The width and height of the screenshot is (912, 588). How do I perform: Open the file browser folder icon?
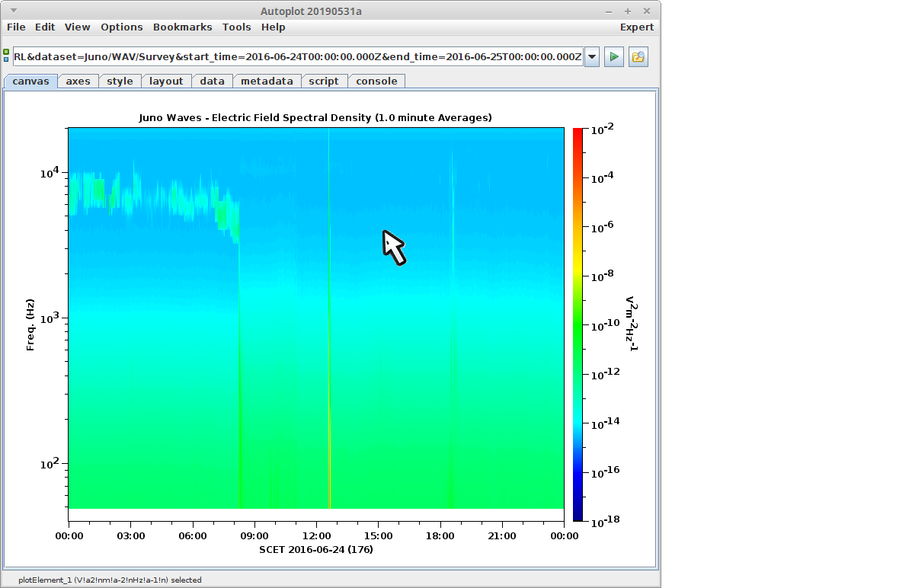pyautogui.click(x=638, y=57)
